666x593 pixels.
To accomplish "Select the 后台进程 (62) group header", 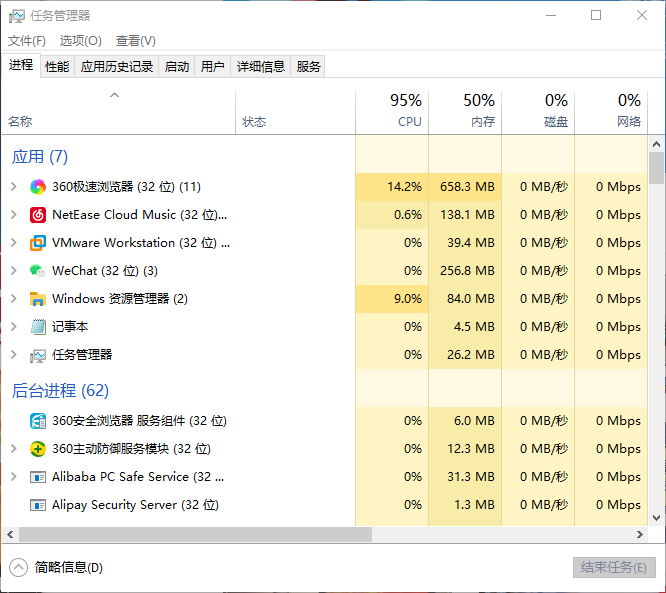I will (x=60, y=391).
